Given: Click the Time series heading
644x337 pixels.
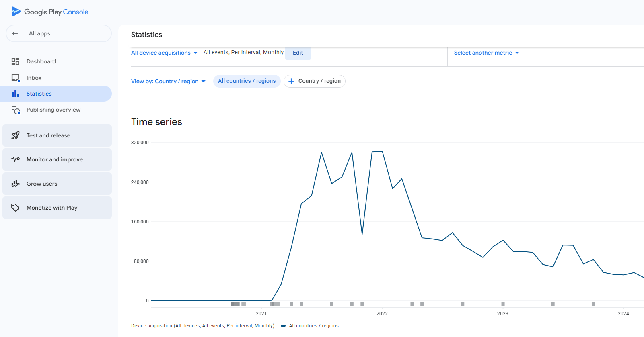Looking at the screenshot, I should [156, 122].
